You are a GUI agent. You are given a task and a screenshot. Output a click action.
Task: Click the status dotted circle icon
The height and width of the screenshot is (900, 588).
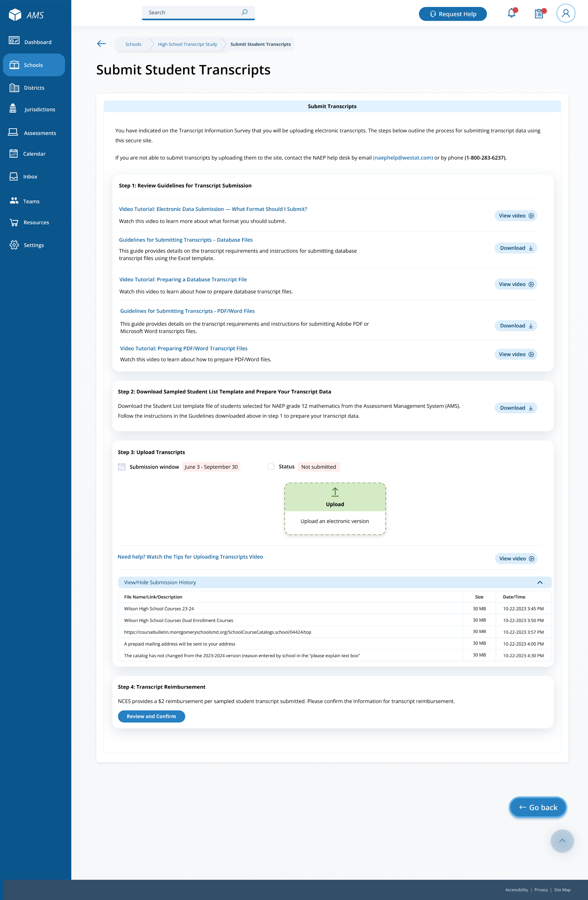[271, 466]
